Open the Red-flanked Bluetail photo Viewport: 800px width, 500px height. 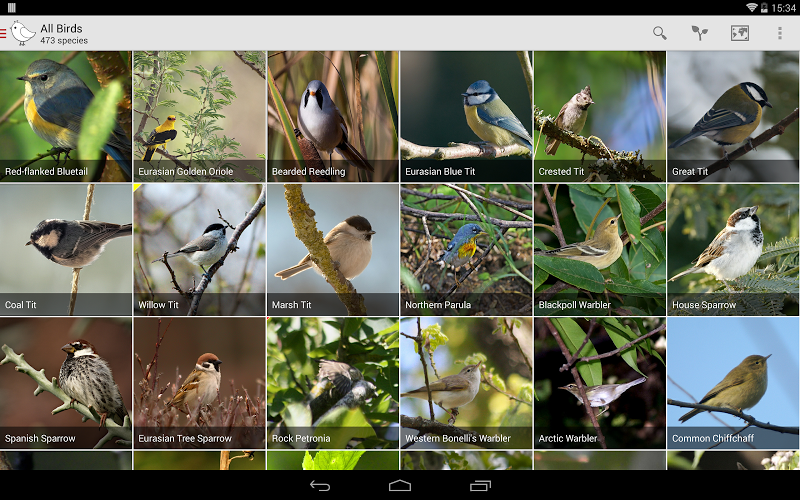pos(66,116)
